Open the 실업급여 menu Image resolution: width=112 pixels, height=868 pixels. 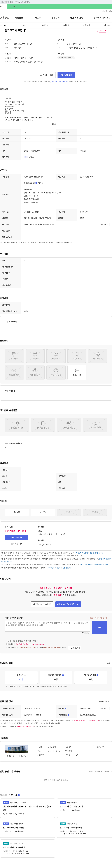[x=56, y=18]
